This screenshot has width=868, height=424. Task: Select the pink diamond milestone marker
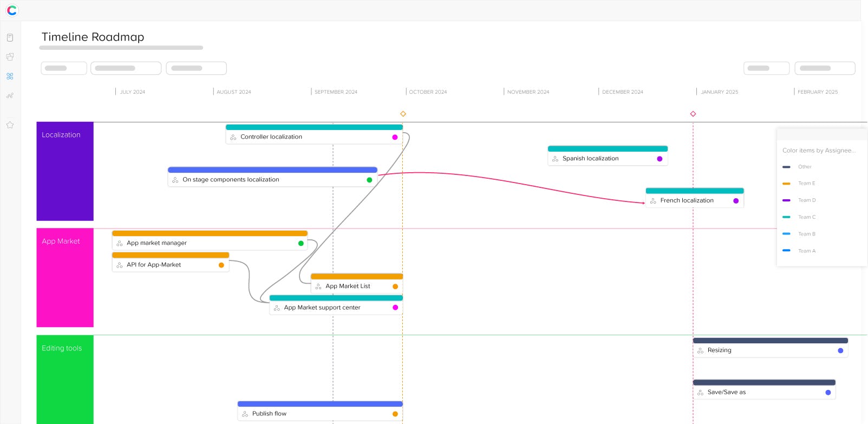tap(693, 114)
